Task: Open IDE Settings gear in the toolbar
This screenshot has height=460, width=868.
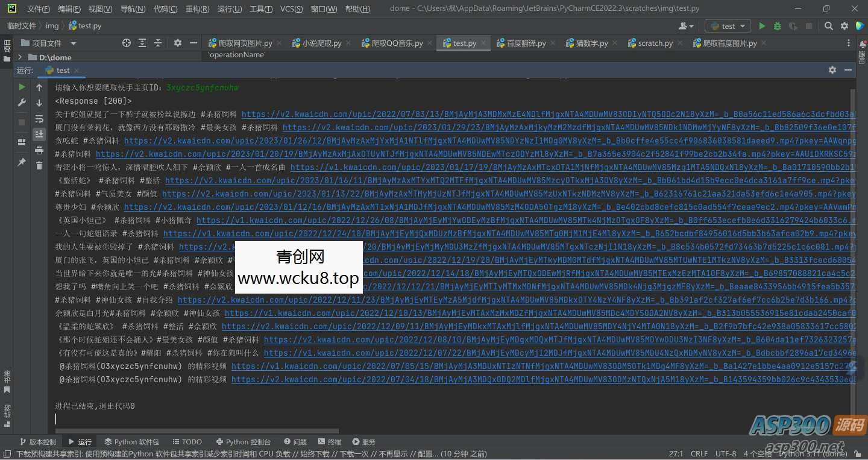Action: click(844, 27)
